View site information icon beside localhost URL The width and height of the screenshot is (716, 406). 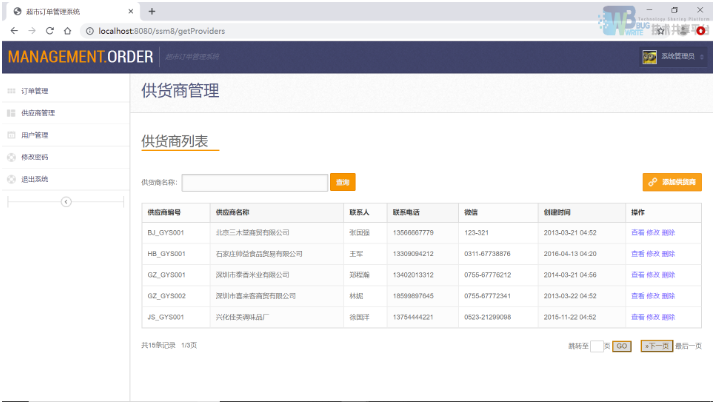90,31
